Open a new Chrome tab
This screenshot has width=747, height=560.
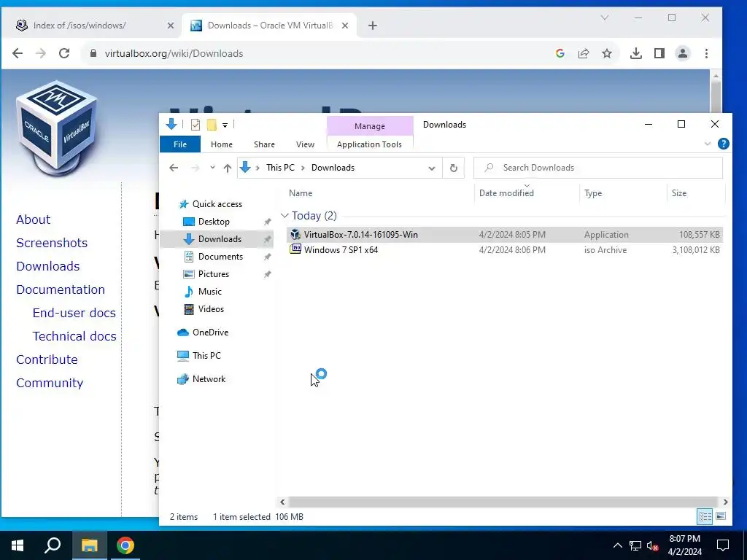click(373, 26)
